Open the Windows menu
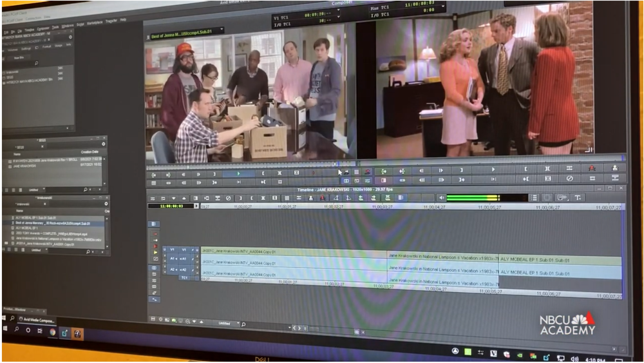 point(68,26)
